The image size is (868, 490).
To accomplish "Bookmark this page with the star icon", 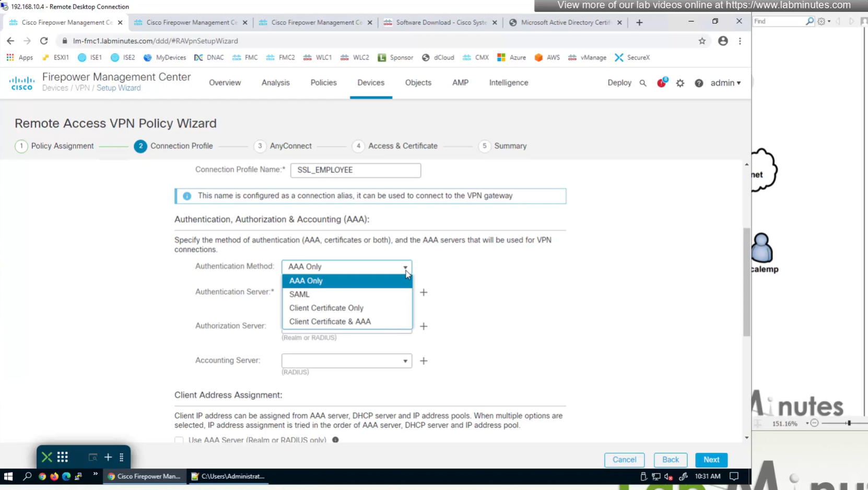I will [x=702, y=41].
